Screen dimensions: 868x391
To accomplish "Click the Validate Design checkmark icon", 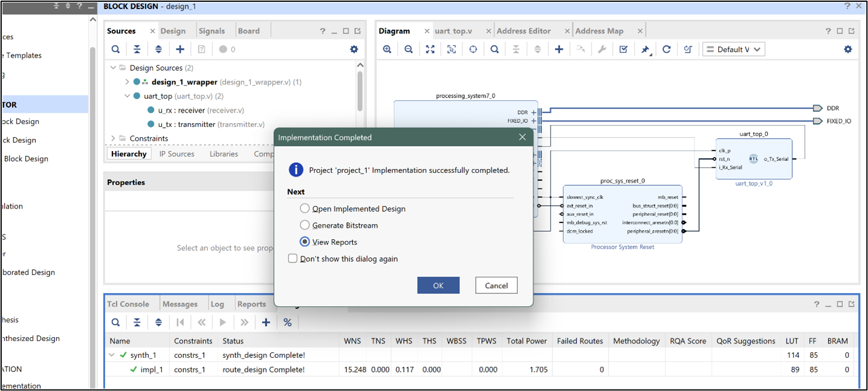I will (x=623, y=49).
